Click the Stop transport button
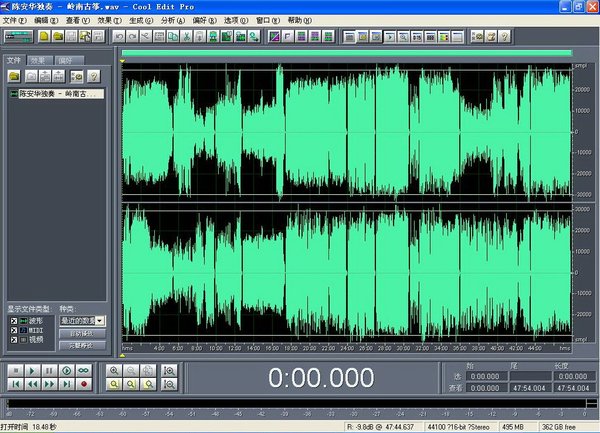 (14, 370)
